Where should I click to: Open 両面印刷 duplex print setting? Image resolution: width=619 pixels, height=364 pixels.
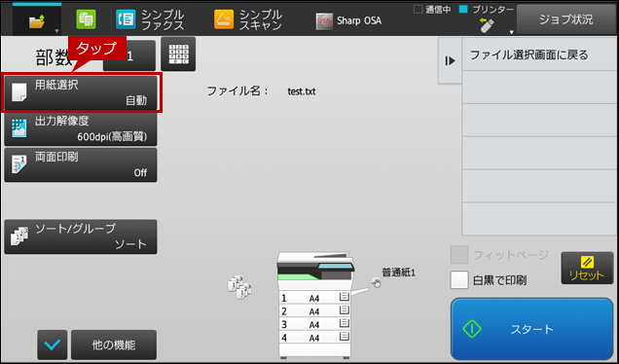click(81, 165)
